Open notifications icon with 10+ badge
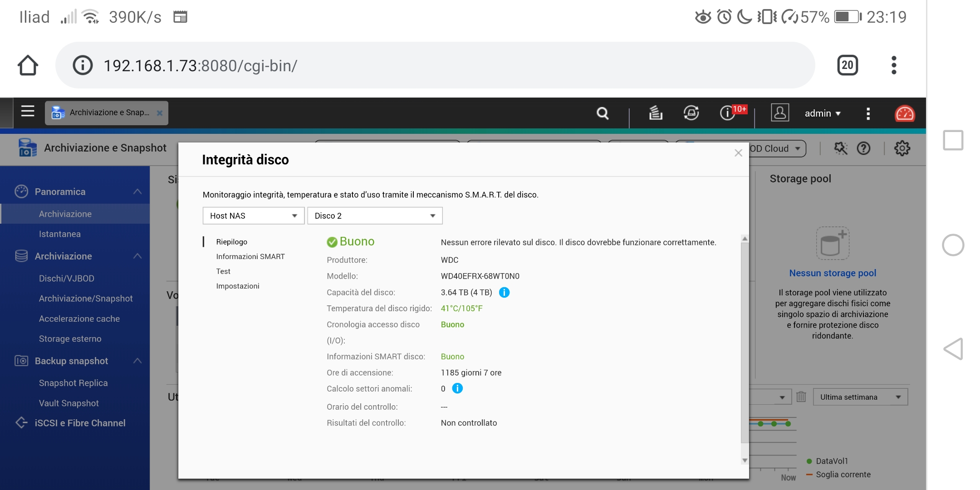Image resolution: width=980 pixels, height=490 pixels. tap(728, 113)
